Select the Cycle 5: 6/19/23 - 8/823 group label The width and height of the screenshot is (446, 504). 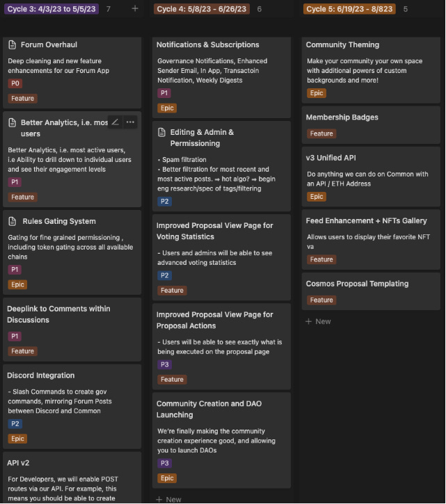[349, 8]
